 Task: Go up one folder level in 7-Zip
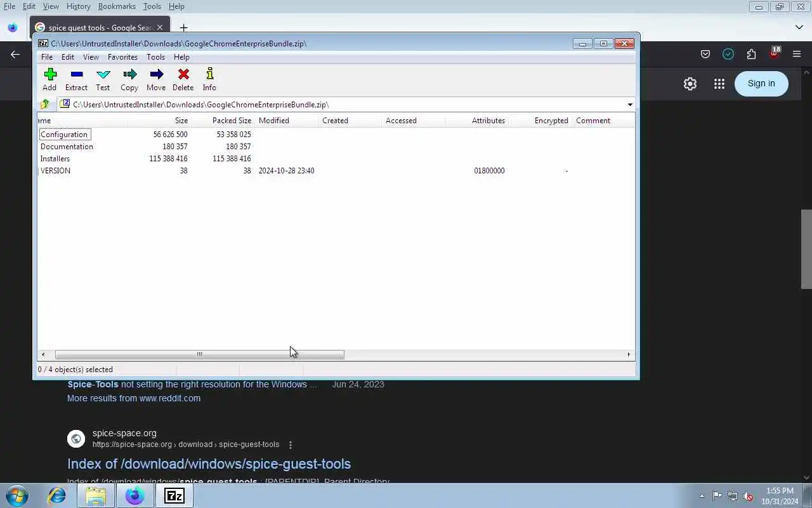[x=44, y=104]
